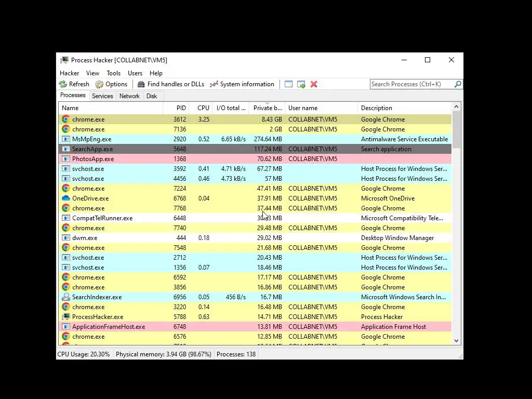Click svchost.exe icon, PID 4456
This screenshot has height=399, width=532.
point(66,179)
